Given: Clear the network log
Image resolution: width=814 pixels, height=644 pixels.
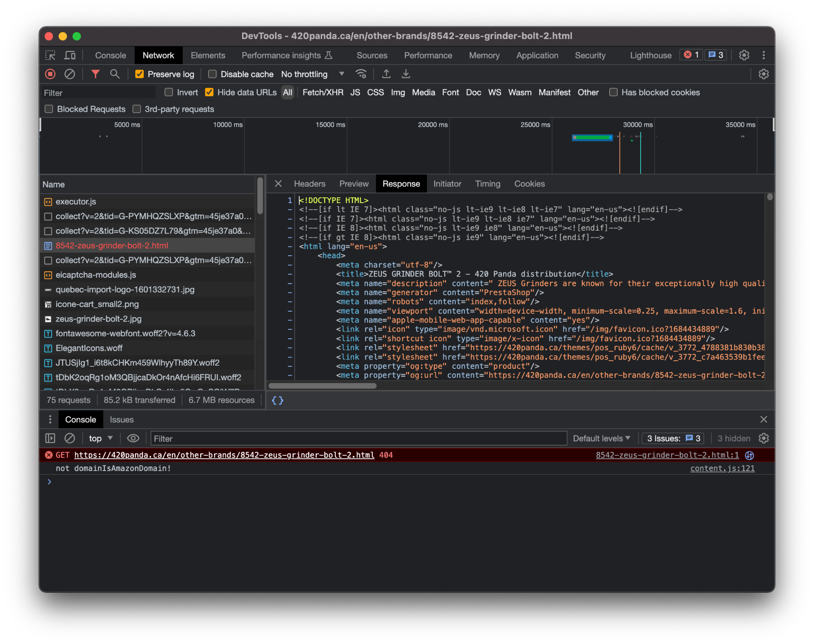Looking at the screenshot, I should coord(70,74).
